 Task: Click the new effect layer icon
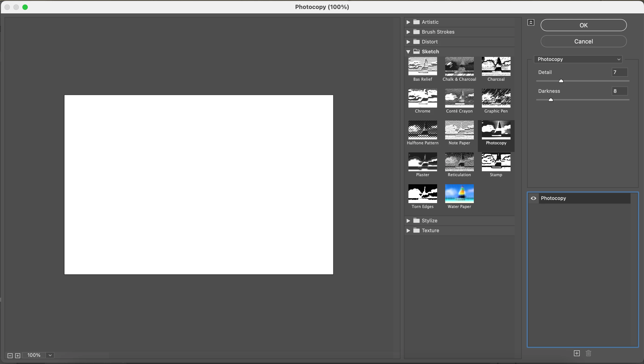click(x=577, y=353)
